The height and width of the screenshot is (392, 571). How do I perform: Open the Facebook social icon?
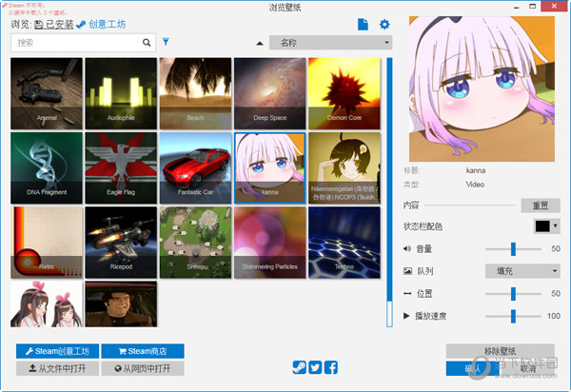click(331, 367)
